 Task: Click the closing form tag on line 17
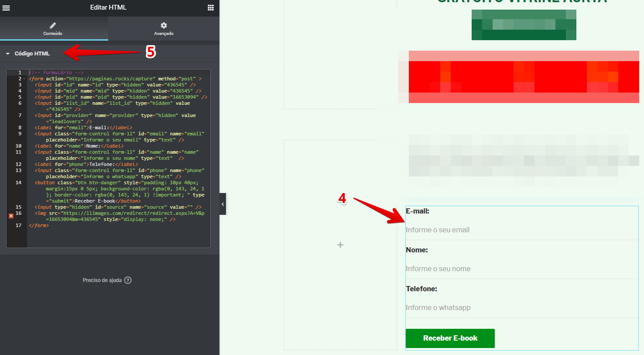(x=39, y=225)
